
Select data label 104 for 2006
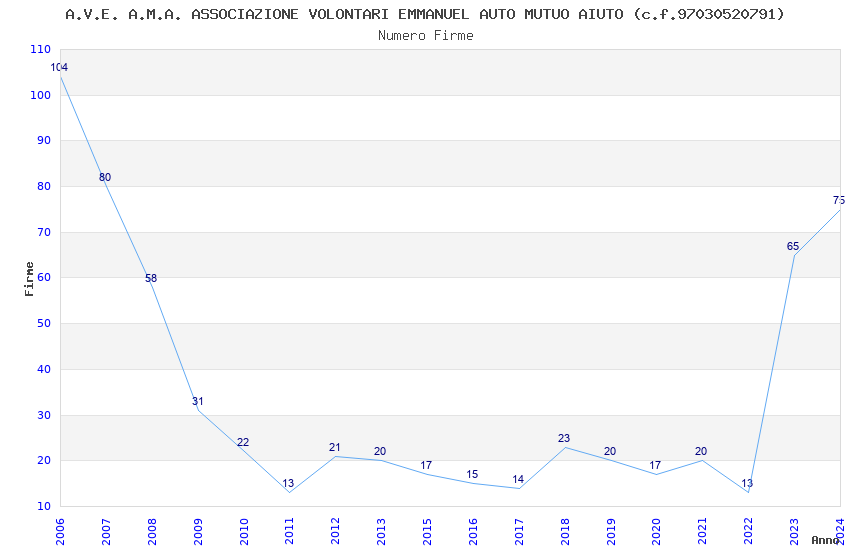pyautogui.click(x=59, y=68)
